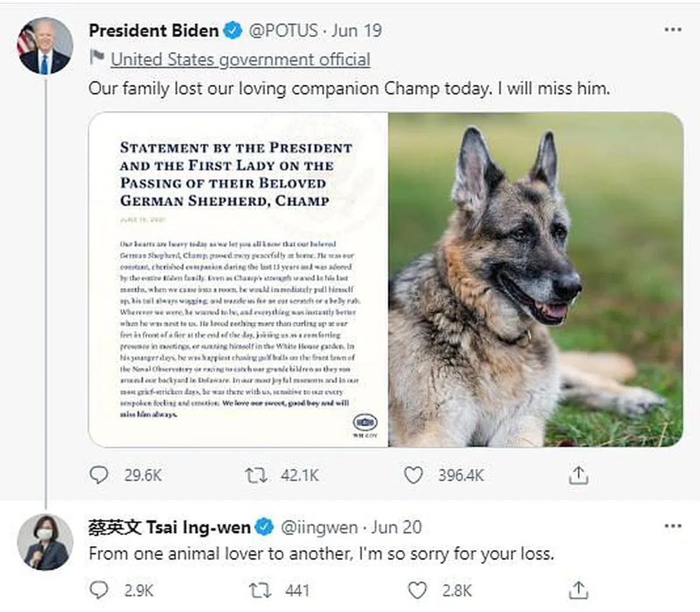Image resolution: width=700 pixels, height=612 pixels.
Task: Like the tweet about Champ
Action: point(414,475)
